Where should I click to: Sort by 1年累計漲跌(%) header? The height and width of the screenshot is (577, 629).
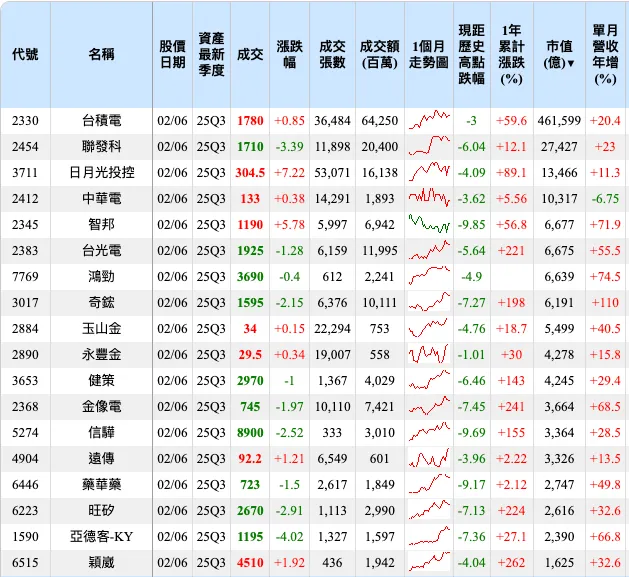click(511, 55)
